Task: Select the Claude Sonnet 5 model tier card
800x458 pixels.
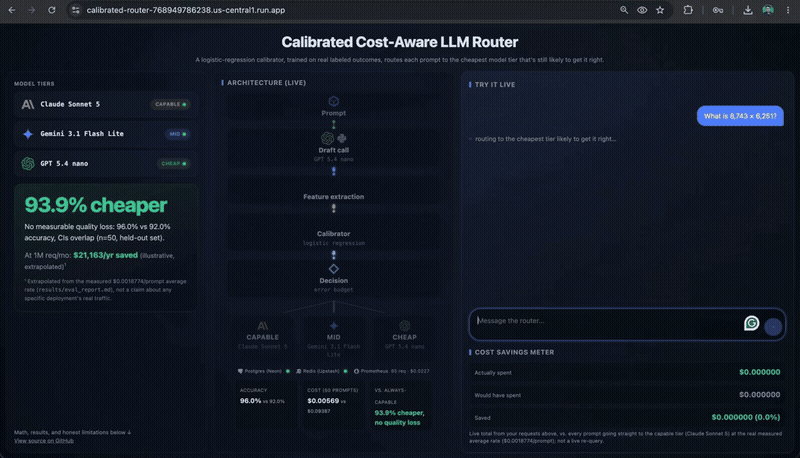Action: click(106, 105)
